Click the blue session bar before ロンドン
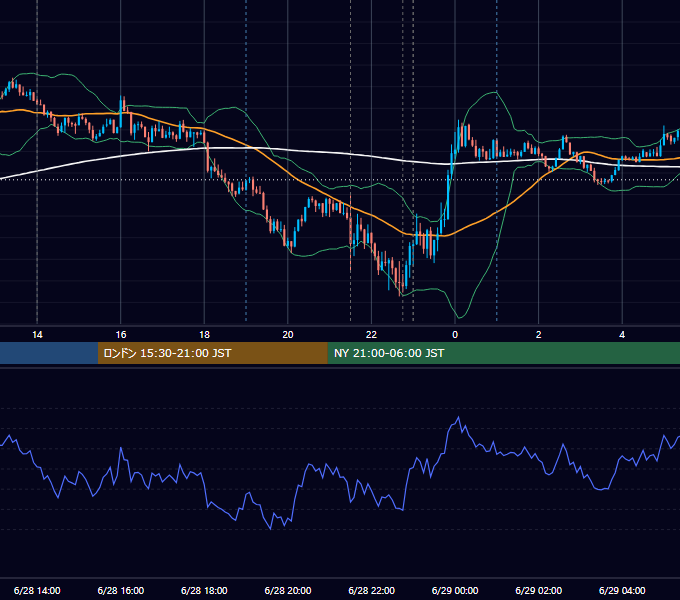680x600 pixels. point(49,353)
